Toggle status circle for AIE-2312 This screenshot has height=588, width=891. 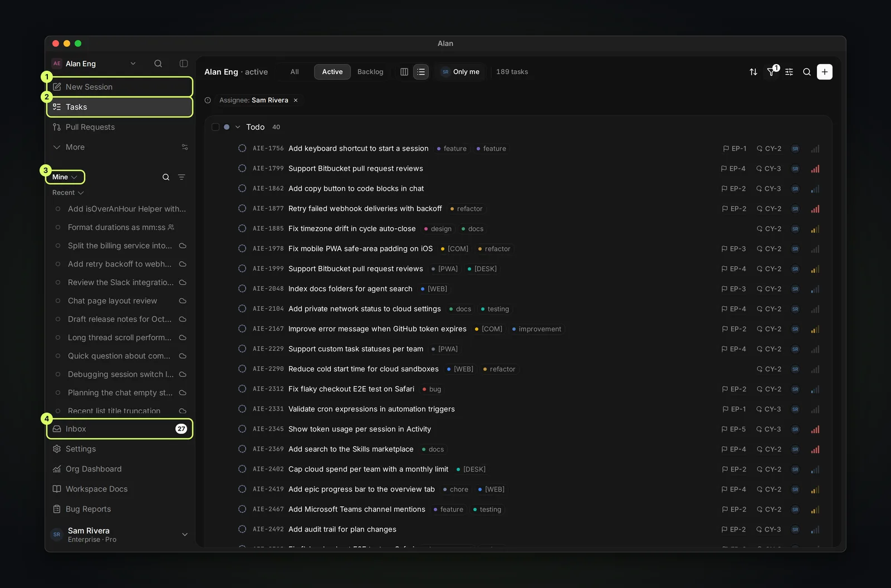(242, 389)
